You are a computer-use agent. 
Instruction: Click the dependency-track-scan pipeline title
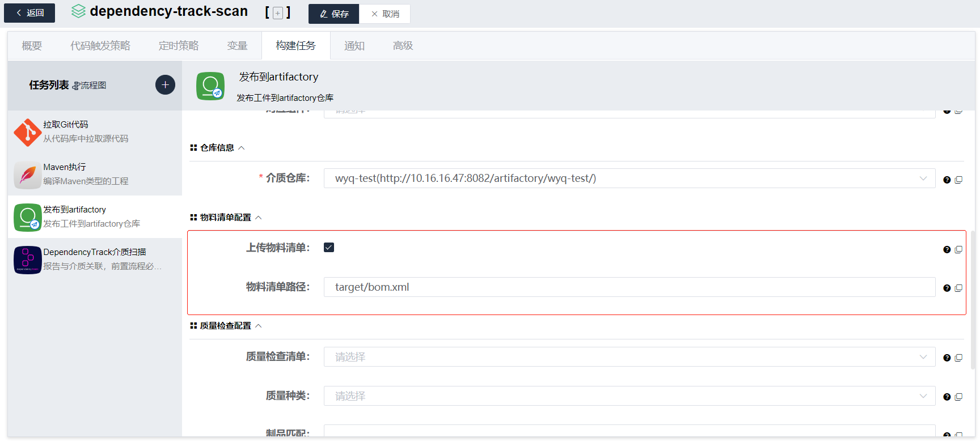click(x=168, y=11)
